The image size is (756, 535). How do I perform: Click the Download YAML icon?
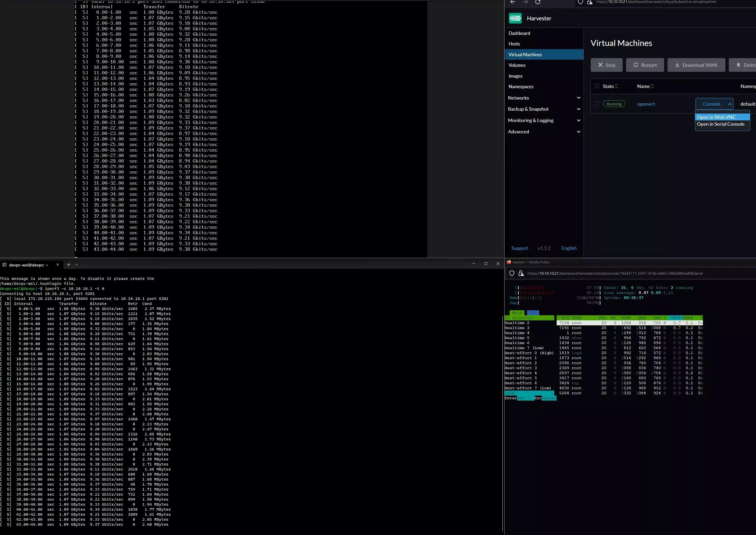coord(677,65)
